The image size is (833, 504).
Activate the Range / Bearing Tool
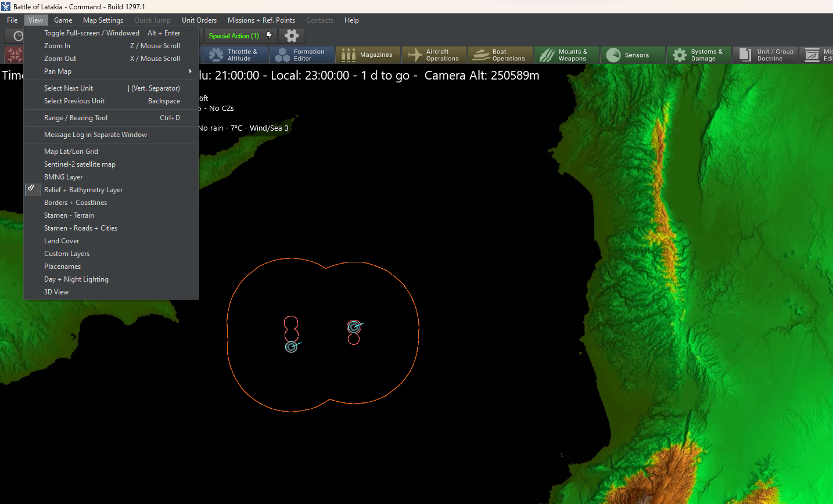point(111,118)
